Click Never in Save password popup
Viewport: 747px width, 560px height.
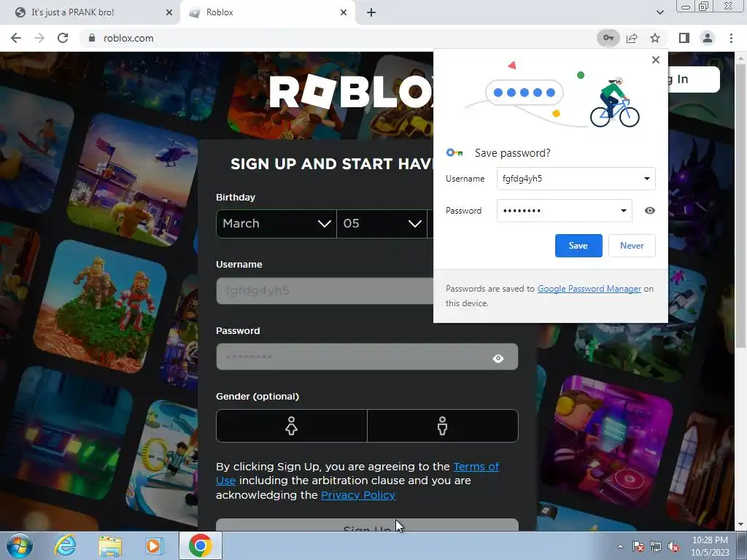point(632,246)
